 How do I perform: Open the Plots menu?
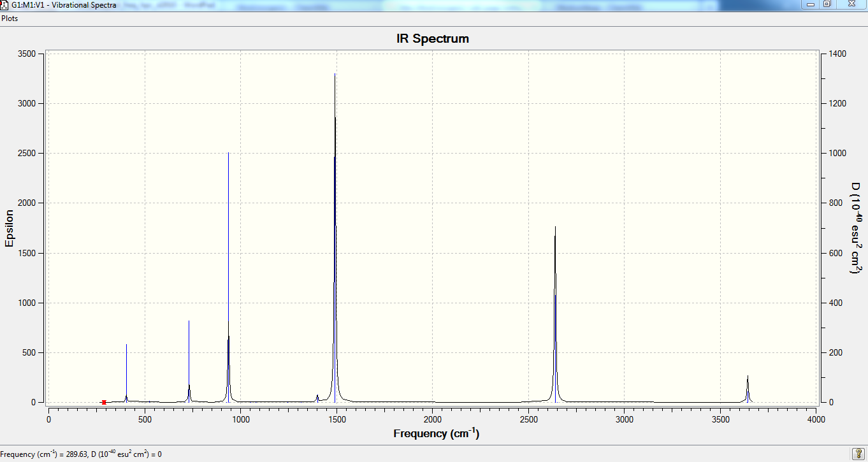(10, 18)
